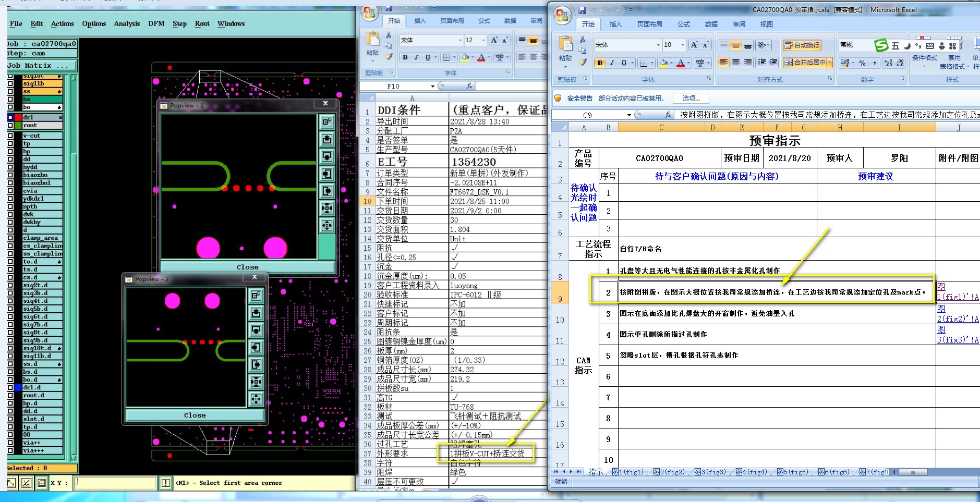Click the Save icon in quick access toolbar
Image resolution: width=980 pixels, height=502 pixels.
pyautogui.click(x=582, y=10)
